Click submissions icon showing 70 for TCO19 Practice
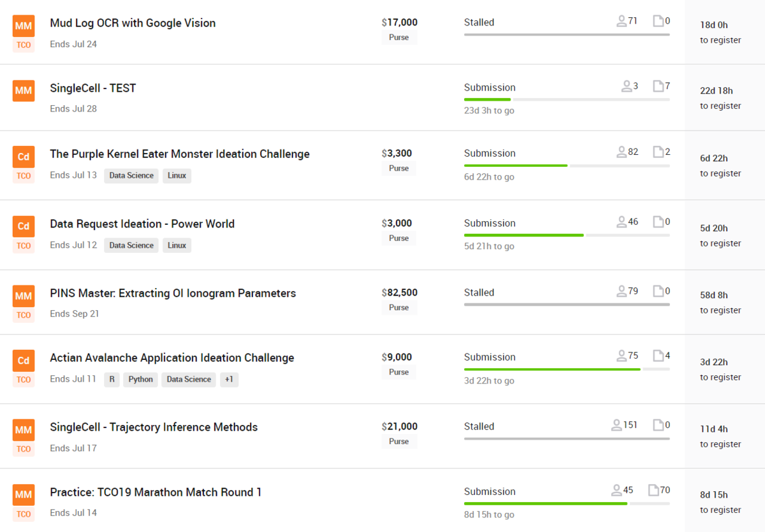The height and width of the screenshot is (532, 765). (x=653, y=490)
